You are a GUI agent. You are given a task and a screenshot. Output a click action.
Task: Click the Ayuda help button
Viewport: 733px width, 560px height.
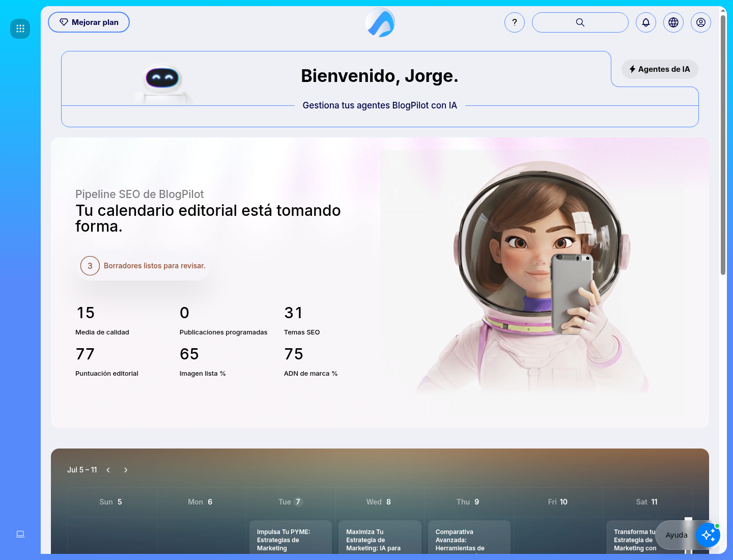pyautogui.click(x=676, y=535)
